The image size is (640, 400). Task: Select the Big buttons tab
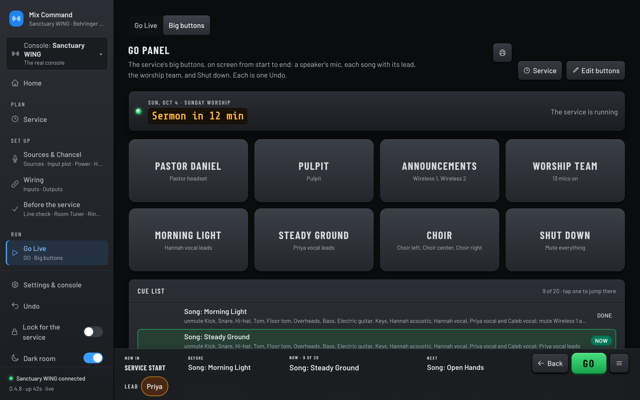tap(186, 25)
